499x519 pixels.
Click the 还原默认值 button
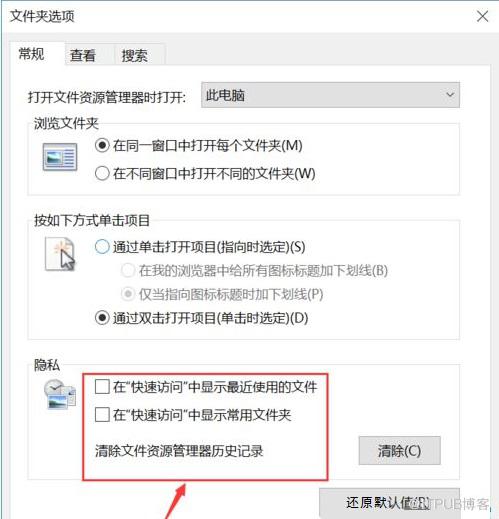389,503
